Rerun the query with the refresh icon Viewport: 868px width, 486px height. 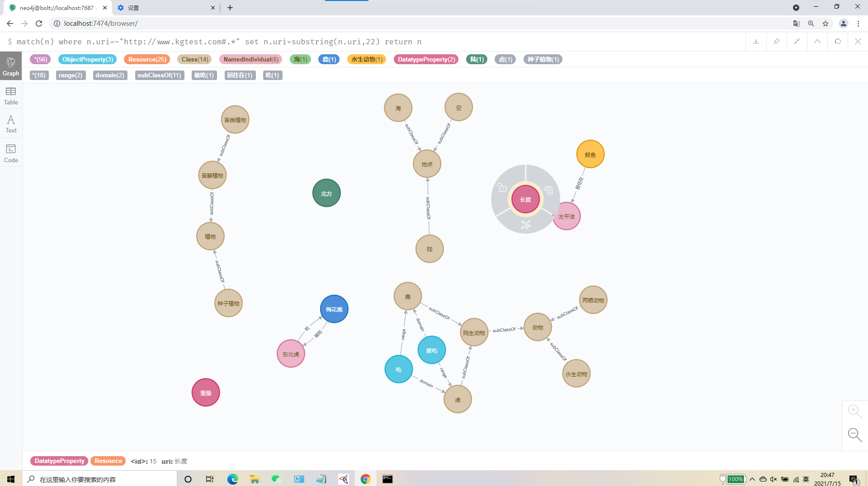(x=838, y=41)
